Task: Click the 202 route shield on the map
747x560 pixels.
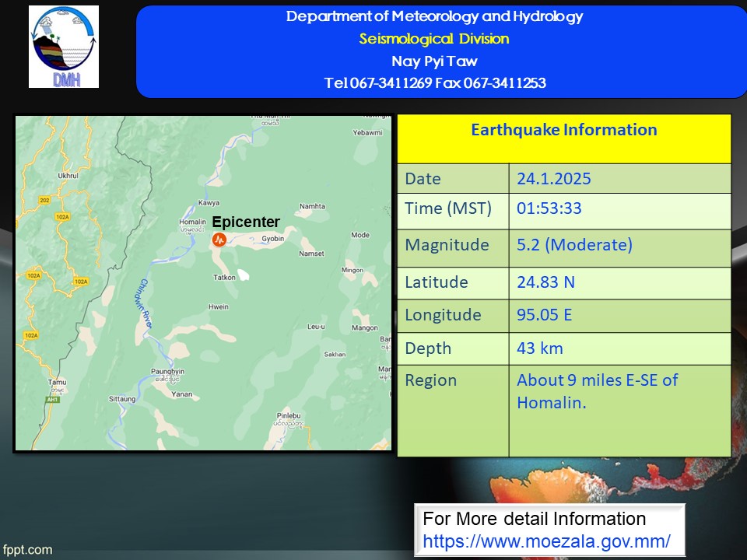Action: 44,200
